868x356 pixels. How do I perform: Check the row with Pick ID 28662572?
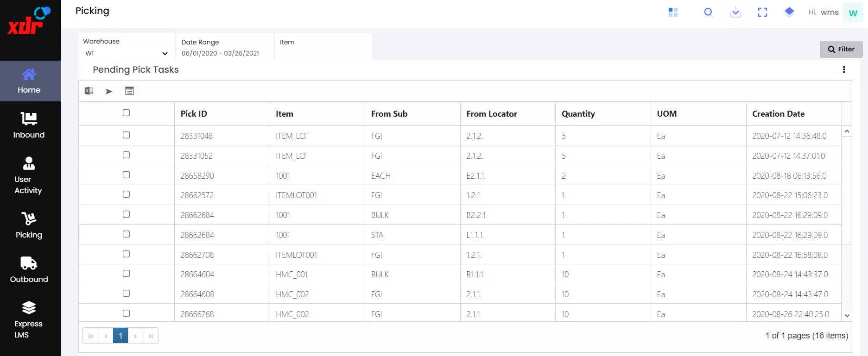[126, 194]
